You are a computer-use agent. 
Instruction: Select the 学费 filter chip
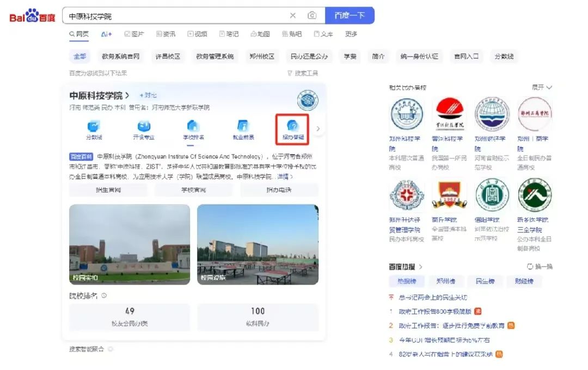350,57
